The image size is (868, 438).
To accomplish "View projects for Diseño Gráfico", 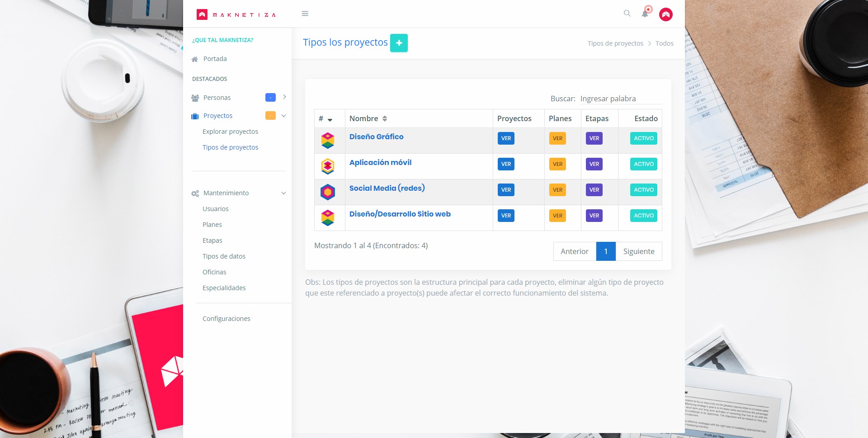I will click(x=506, y=138).
